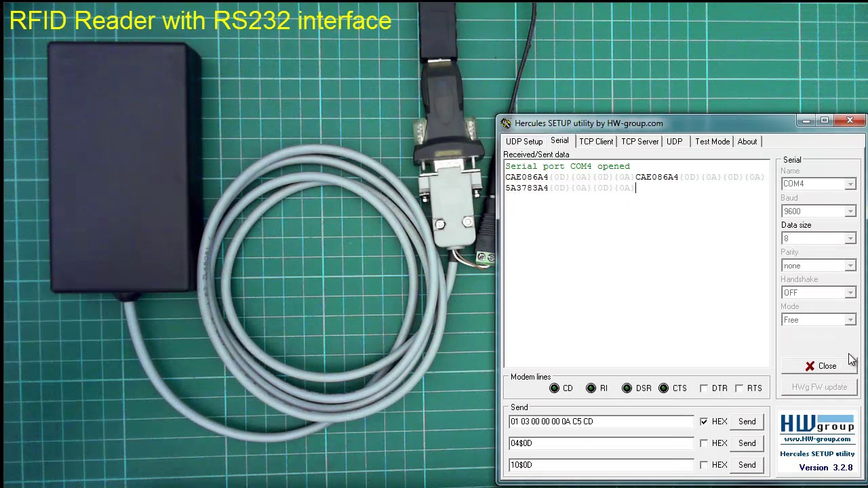Open the Test Mode tab
Viewport: 868px width, 488px height.
point(712,142)
